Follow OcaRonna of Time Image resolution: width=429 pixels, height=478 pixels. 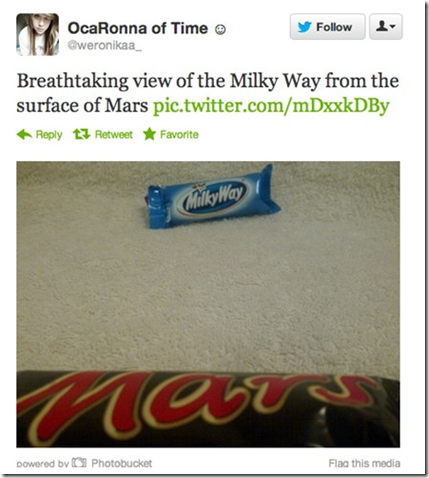pyautogui.click(x=327, y=27)
